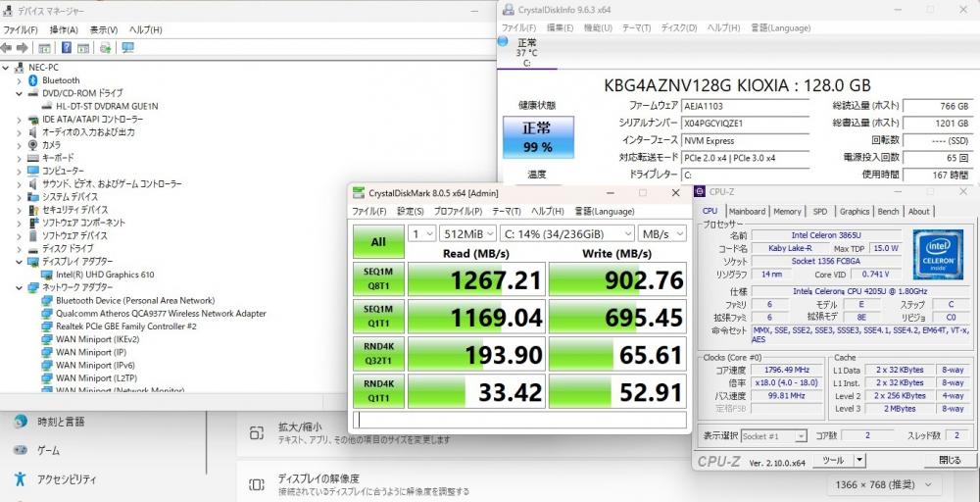Collapse the DVD/CD-ROM ドライブ node
980x502 pixels.
[x=19, y=93]
